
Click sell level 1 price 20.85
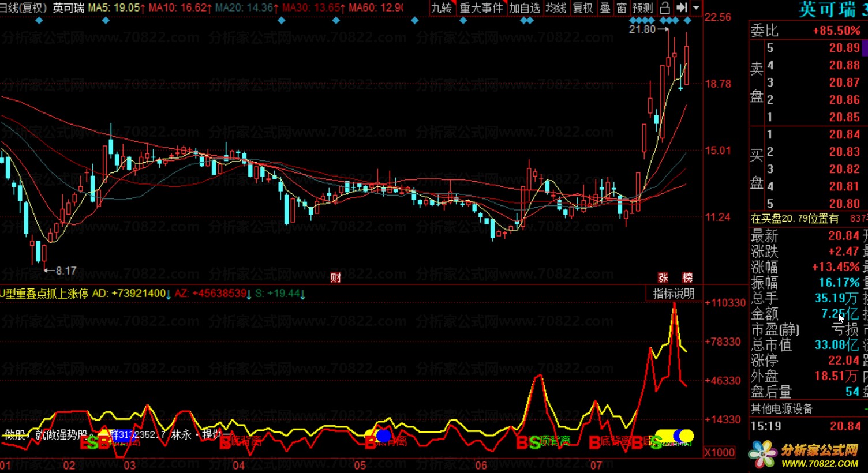coord(844,117)
